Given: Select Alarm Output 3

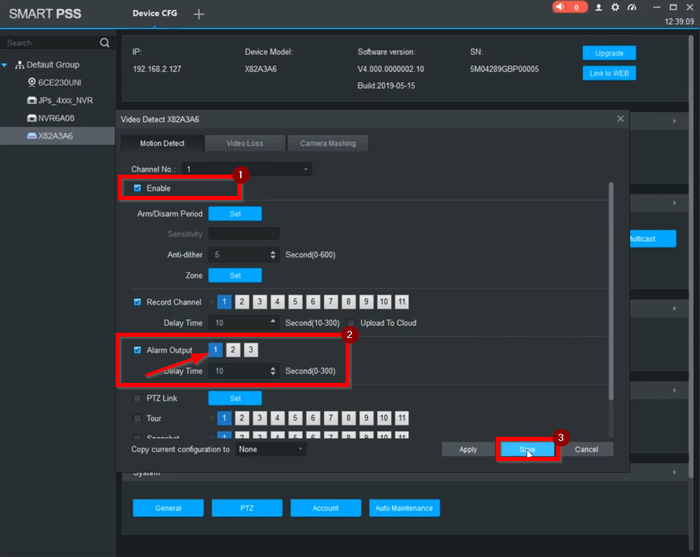Looking at the screenshot, I should 251,350.
